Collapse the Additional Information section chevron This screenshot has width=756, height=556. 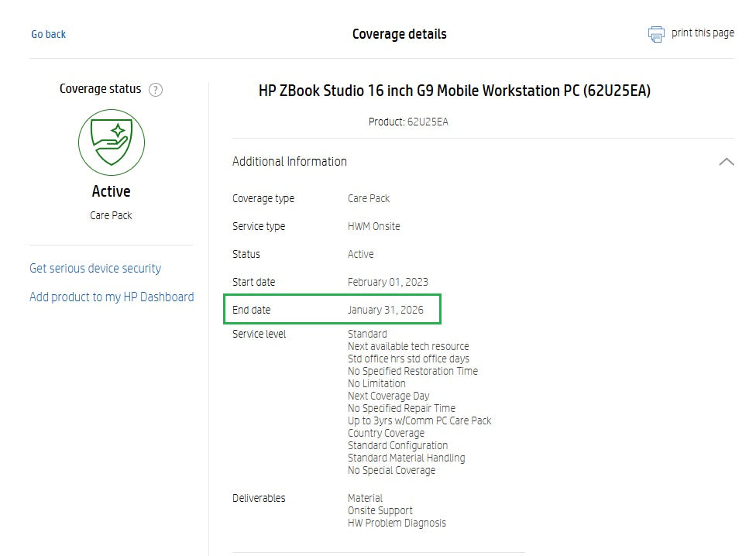pyautogui.click(x=726, y=162)
